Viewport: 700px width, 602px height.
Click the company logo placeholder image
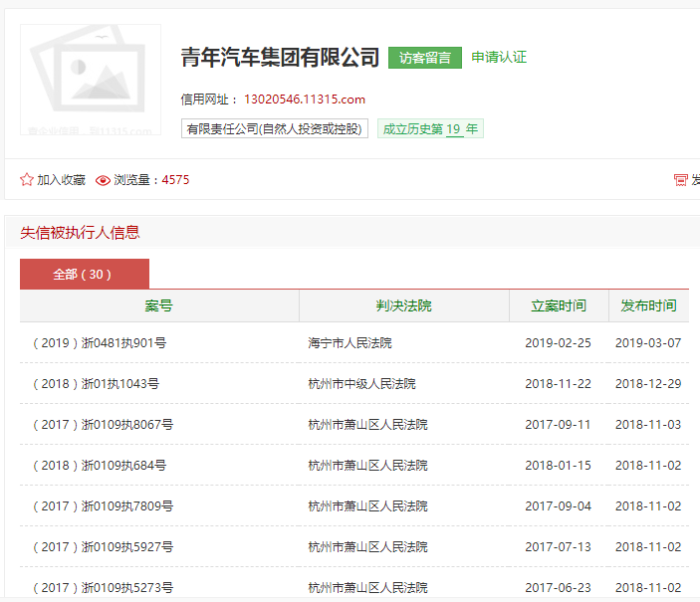click(x=91, y=80)
